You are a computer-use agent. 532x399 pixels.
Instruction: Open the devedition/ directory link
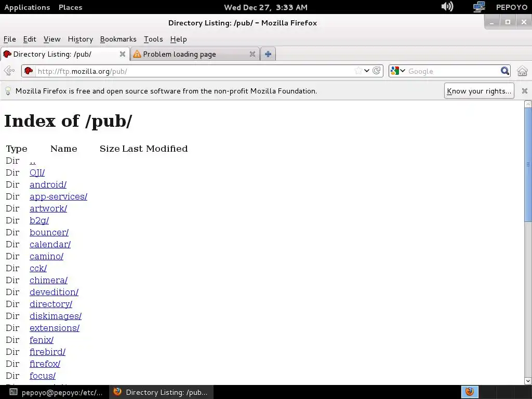(x=54, y=292)
